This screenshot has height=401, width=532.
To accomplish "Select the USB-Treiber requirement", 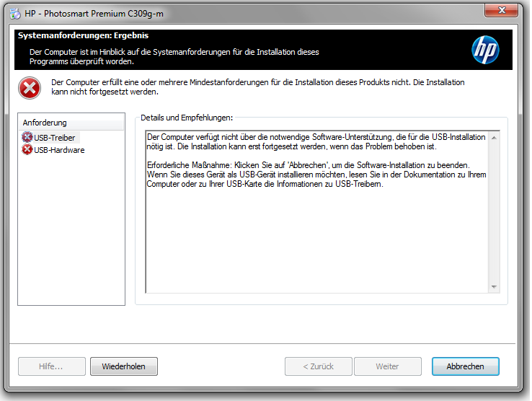I will coord(54,138).
